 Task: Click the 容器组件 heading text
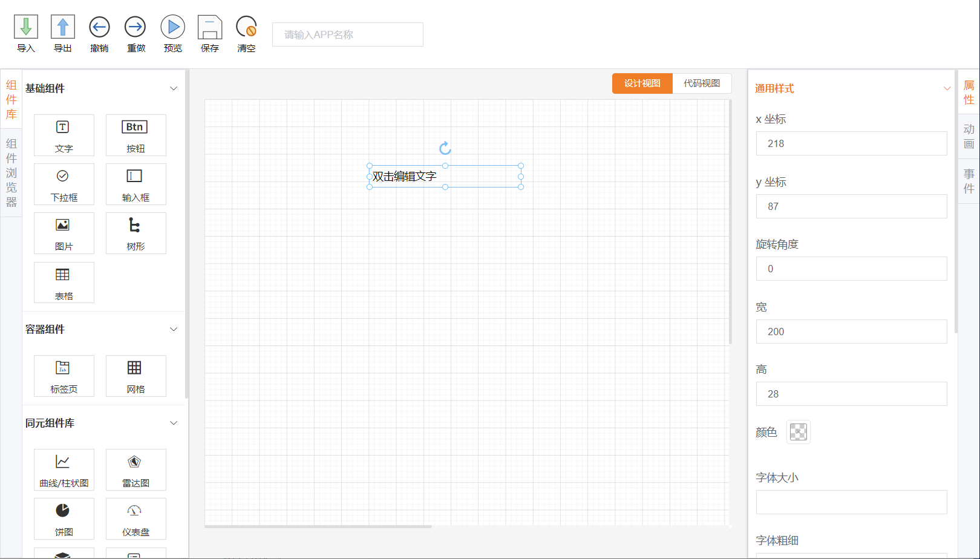click(x=45, y=329)
